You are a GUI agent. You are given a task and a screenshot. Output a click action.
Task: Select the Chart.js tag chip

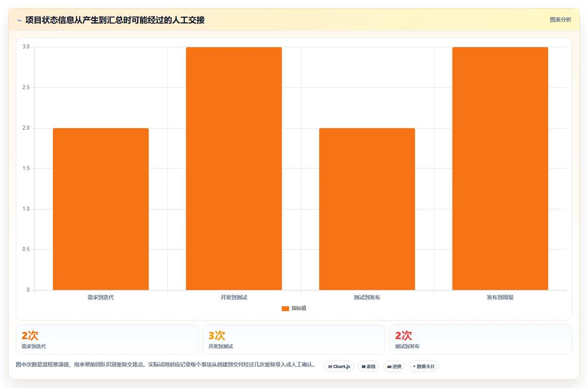coord(339,366)
